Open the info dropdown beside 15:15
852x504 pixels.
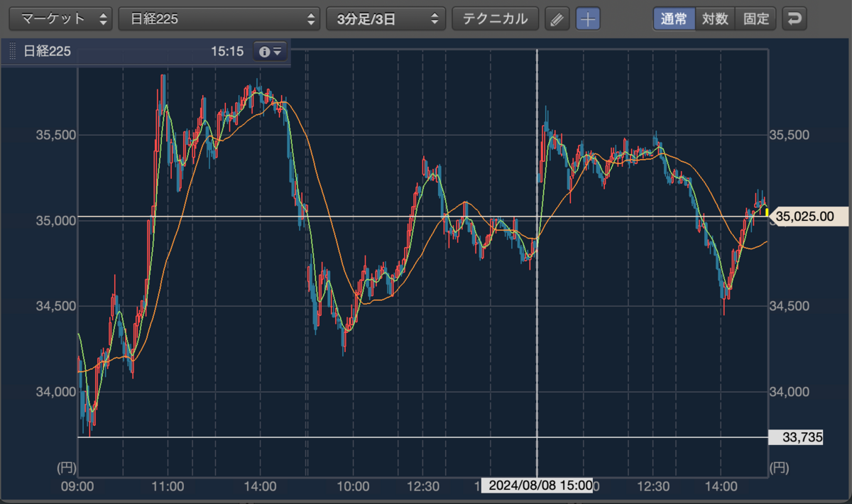[271, 51]
